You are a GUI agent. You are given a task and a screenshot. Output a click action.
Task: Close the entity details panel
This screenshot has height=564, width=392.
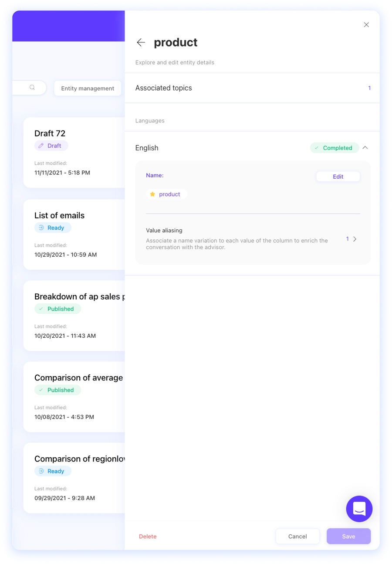click(x=366, y=25)
